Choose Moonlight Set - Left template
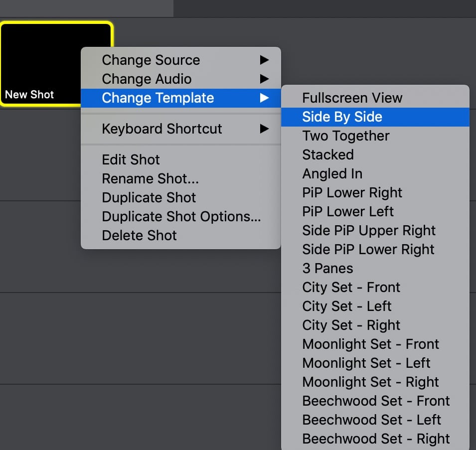The image size is (476, 450). point(366,363)
